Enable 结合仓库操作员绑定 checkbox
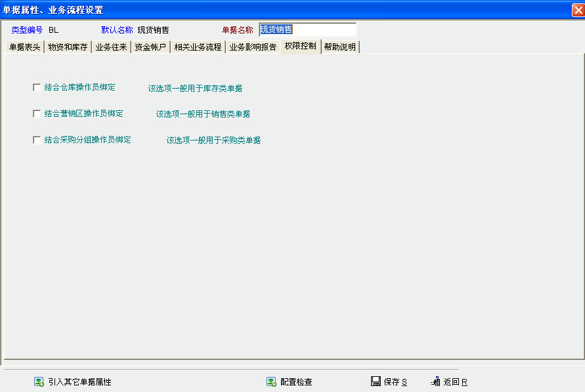Viewport: 585px width, 392px height. (x=37, y=87)
